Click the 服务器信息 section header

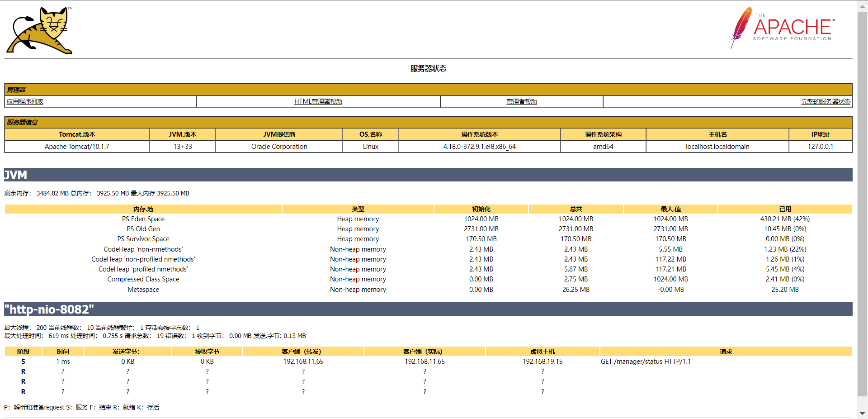428,122
